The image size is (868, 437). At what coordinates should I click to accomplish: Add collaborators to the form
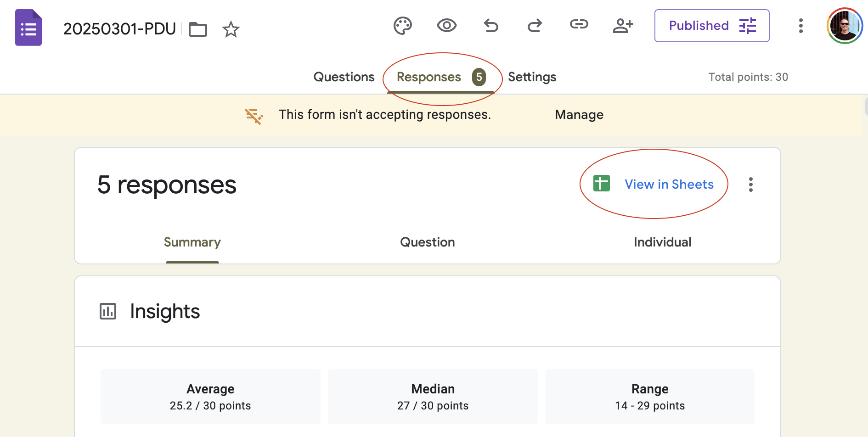pos(623,25)
